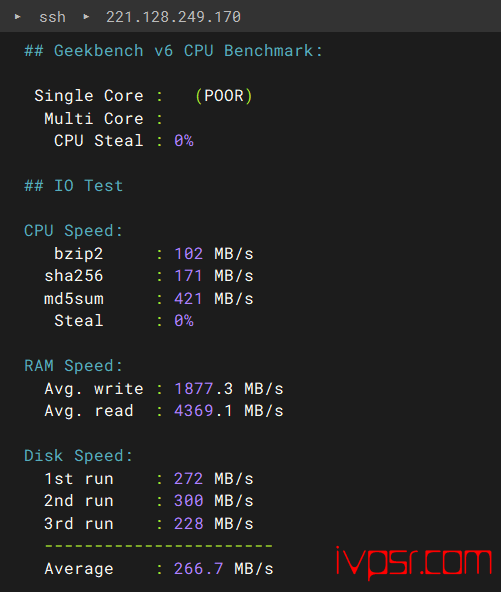Click the IO Test heading
The image size is (501, 592).
[74, 186]
